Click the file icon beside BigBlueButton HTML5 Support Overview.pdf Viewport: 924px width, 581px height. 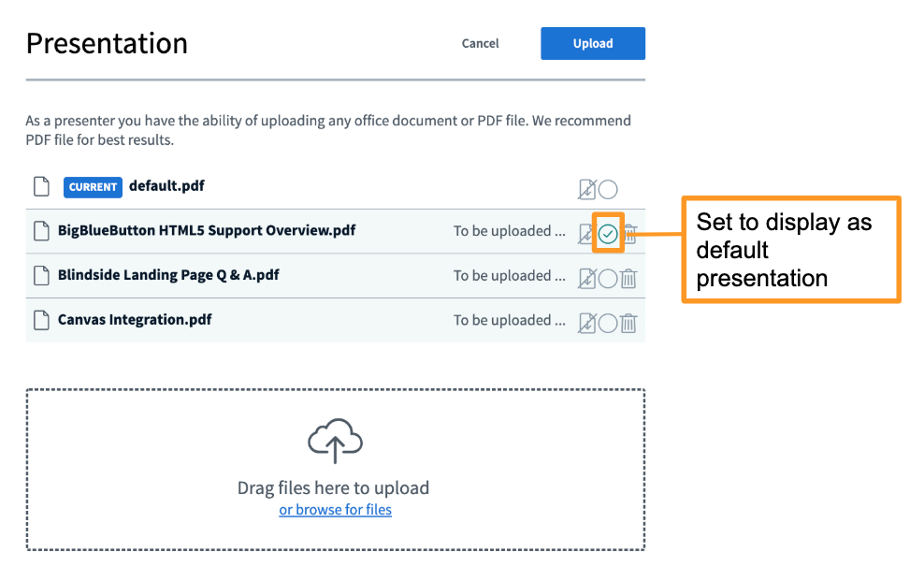(x=41, y=230)
